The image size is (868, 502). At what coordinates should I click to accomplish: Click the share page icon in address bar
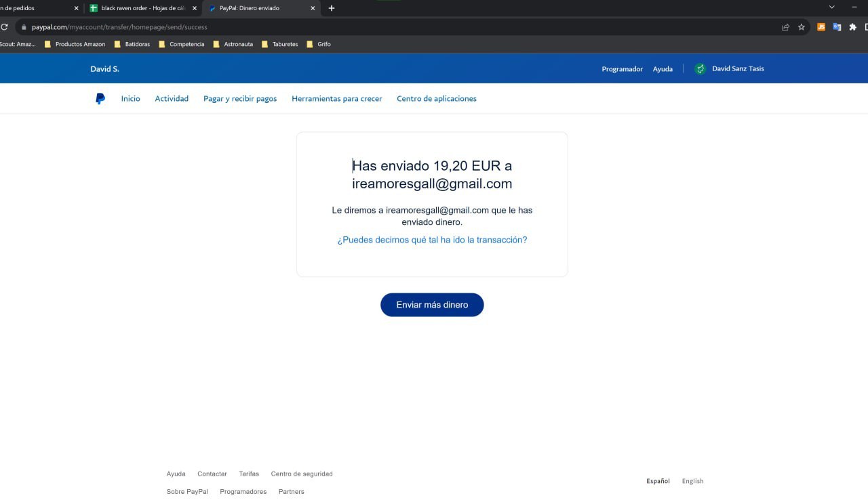[x=785, y=27]
